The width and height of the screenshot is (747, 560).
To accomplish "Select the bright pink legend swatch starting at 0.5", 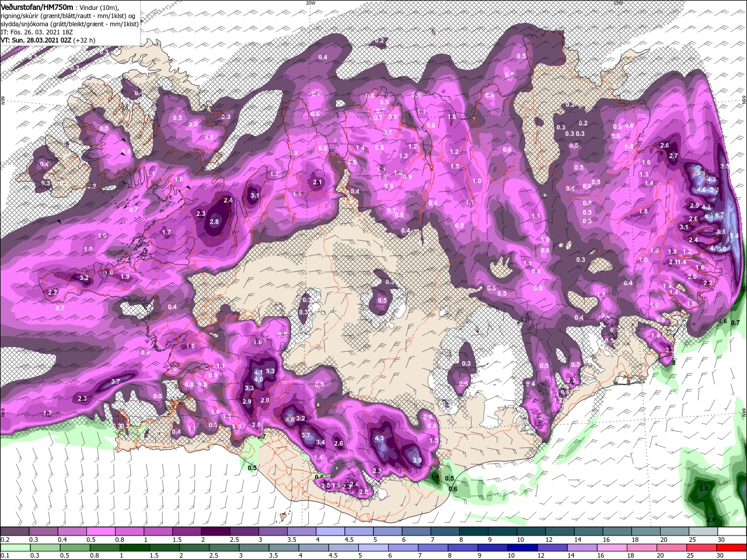I will click(100, 531).
